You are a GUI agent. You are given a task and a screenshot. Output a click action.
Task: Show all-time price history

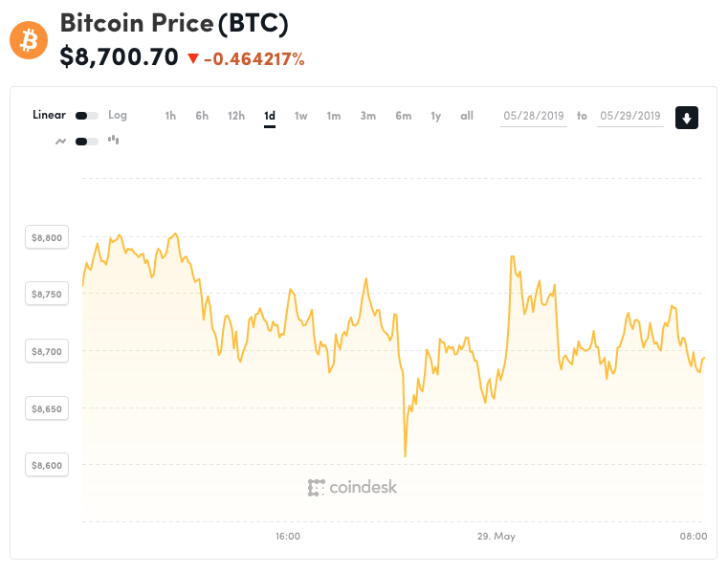(x=467, y=116)
